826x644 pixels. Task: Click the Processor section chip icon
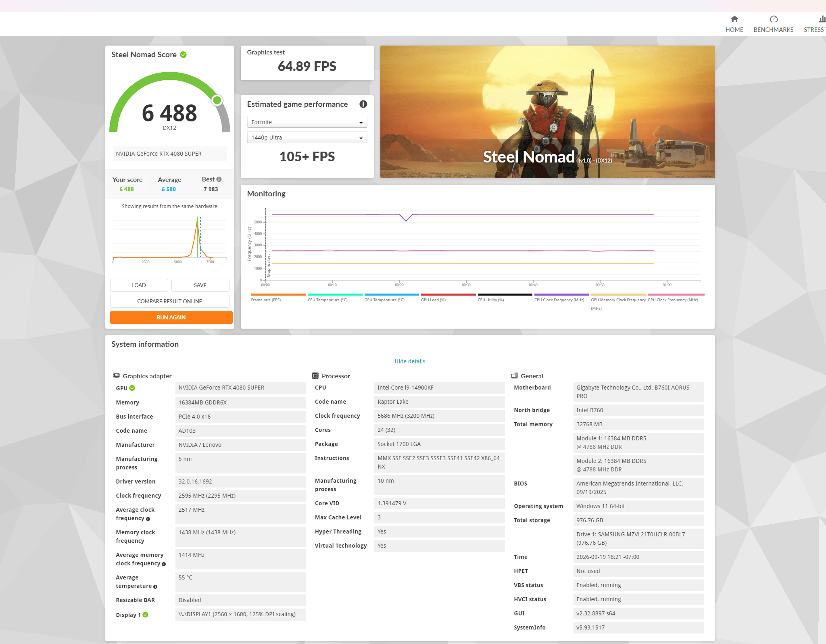pos(315,375)
